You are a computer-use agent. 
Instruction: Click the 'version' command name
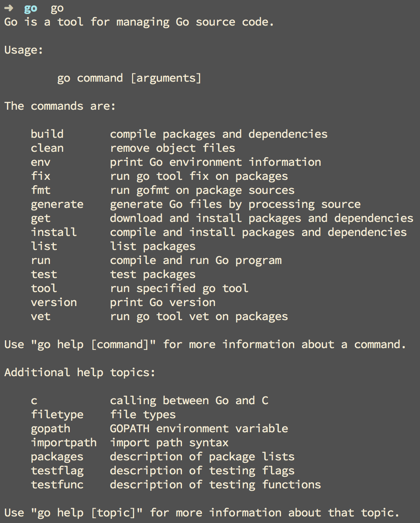pyautogui.click(x=54, y=302)
